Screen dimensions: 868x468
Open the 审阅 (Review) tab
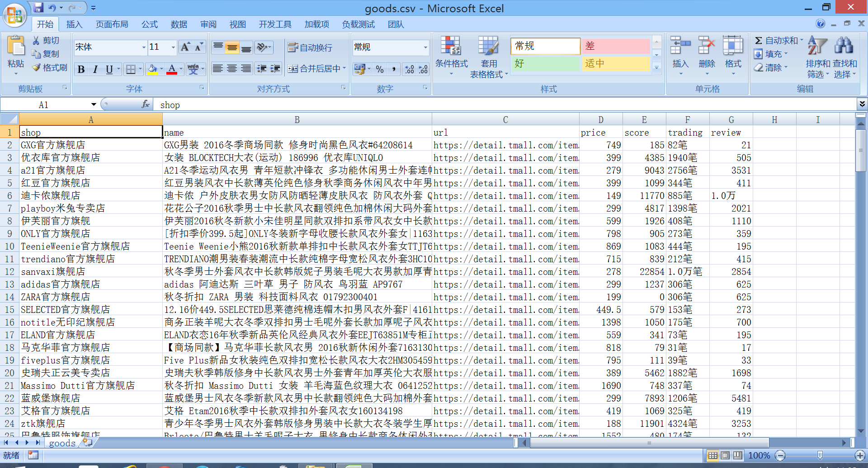pos(208,24)
